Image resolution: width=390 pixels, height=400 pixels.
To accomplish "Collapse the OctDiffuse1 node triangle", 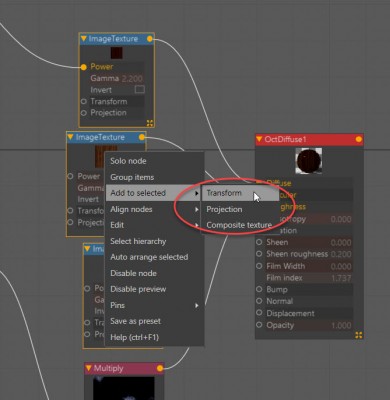I will coord(259,139).
